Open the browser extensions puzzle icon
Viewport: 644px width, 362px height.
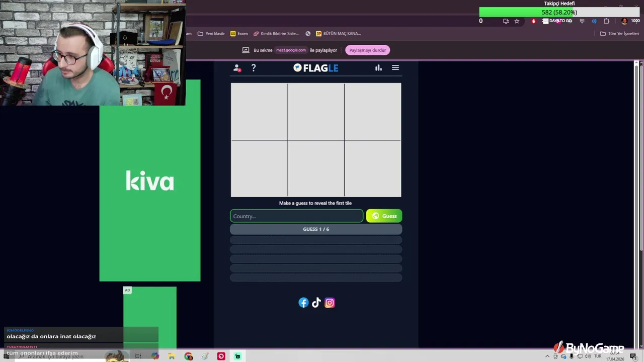tap(606, 21)
